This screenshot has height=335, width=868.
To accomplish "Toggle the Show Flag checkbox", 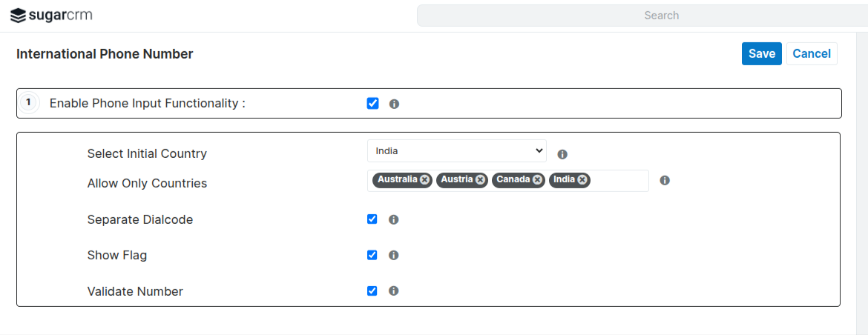I will point(372,255).
